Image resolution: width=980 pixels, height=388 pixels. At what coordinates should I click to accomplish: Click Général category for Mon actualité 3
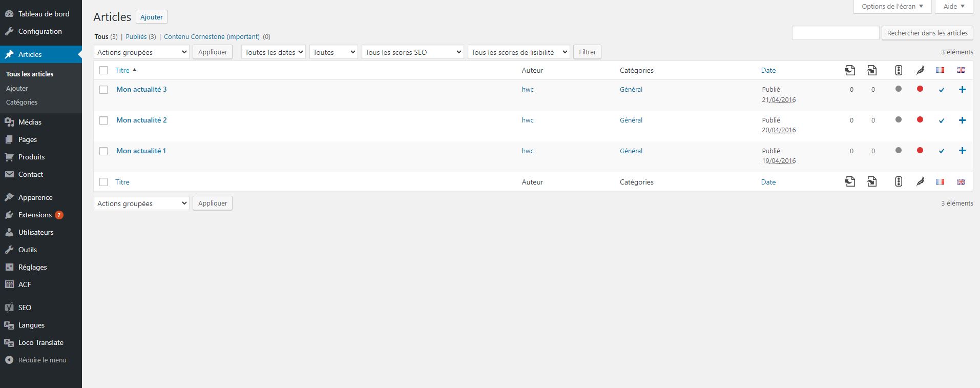point(631,89)
